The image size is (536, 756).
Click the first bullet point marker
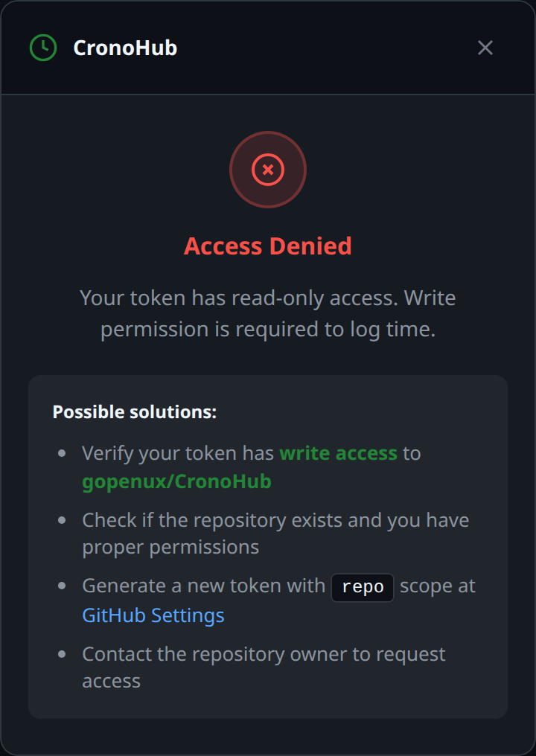click(x=60, y=452)
